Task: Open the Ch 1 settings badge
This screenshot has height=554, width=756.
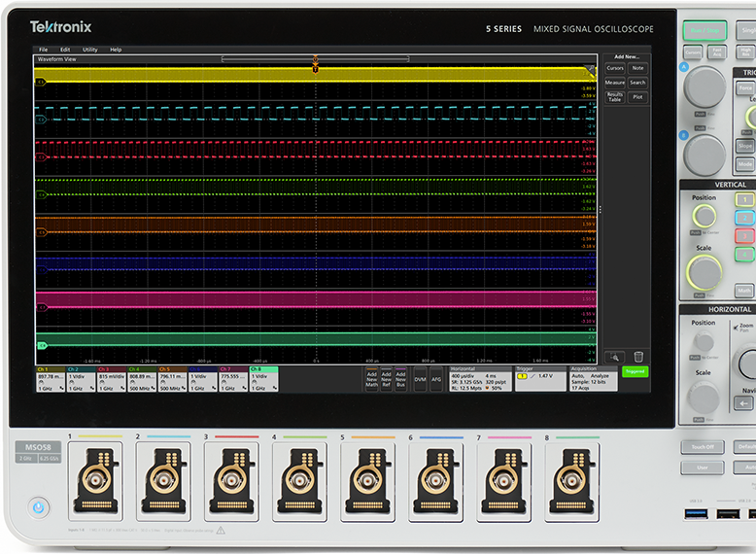Action: (51, 379)
